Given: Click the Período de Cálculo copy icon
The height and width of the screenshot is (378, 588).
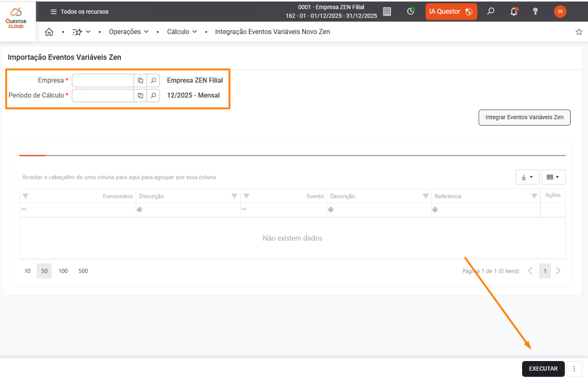Looking at the screenshot, I should point(140,96).
